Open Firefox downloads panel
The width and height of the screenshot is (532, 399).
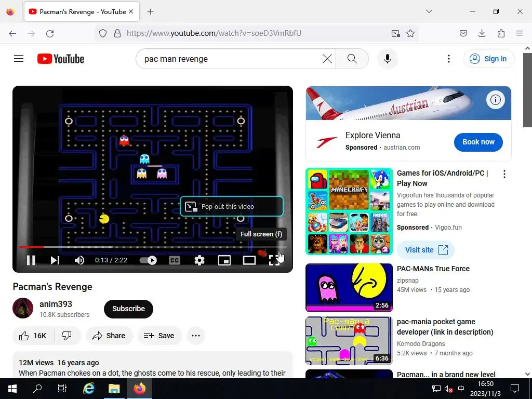[x=482, y=33]
